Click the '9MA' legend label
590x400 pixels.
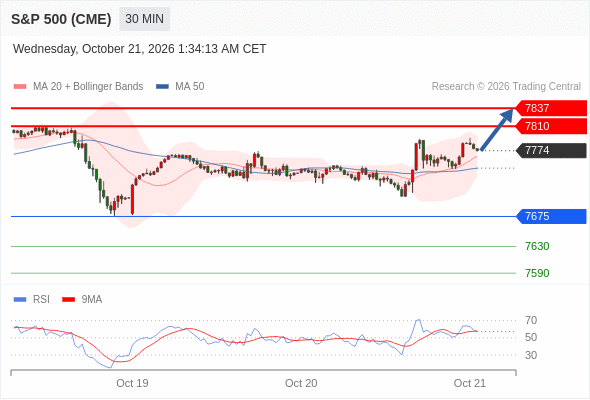[92, 300]
